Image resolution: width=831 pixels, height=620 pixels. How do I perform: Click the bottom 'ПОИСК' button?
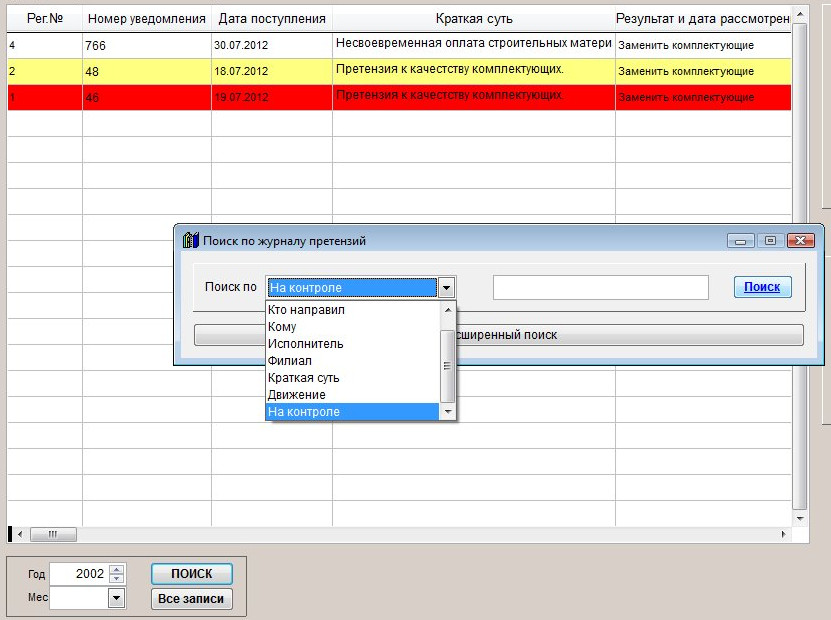(191, 574)
